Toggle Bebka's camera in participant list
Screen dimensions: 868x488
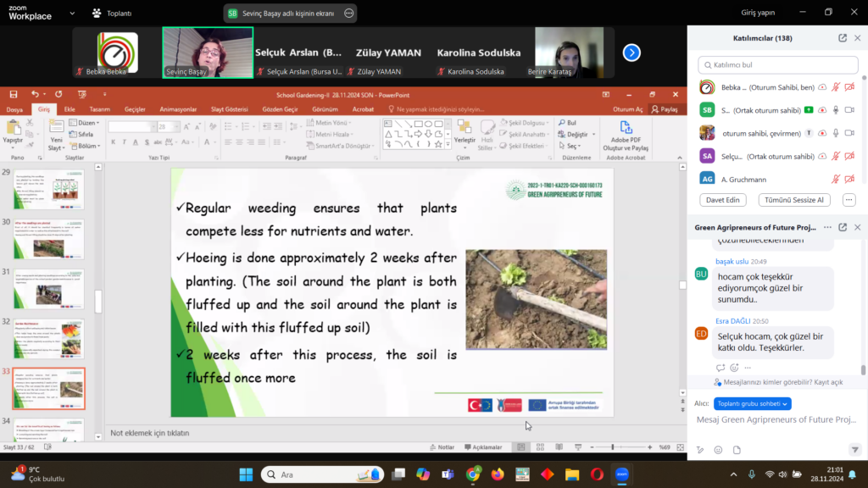849,87
